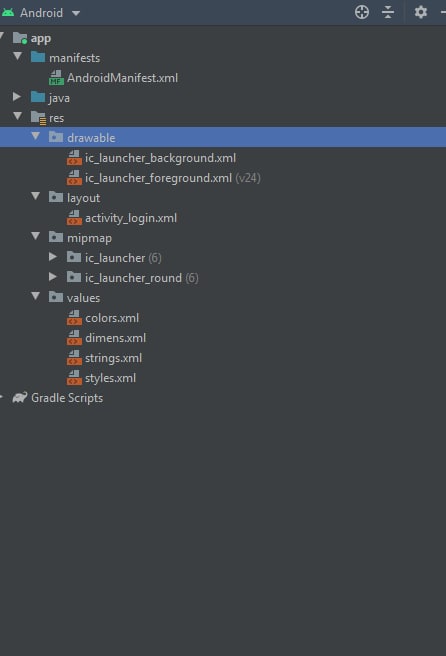The image size is (446, 656).
Task: Select the ic_launcher (6) label
Action: 123,258
